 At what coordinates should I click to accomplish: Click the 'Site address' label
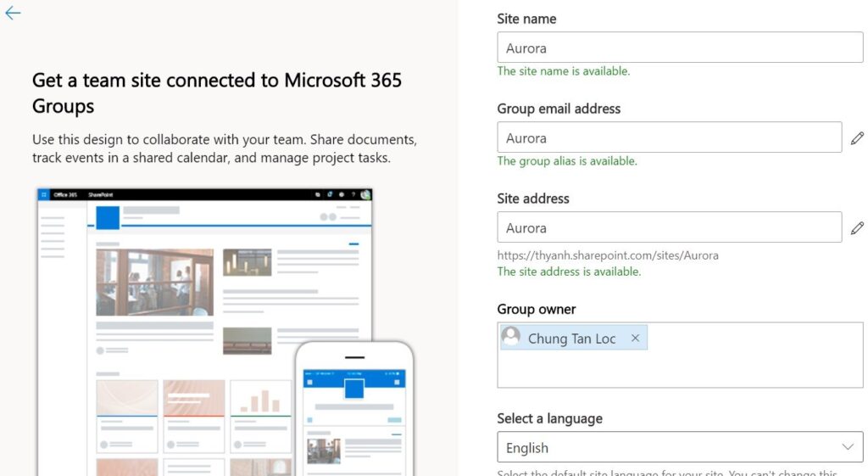(533, 199)
